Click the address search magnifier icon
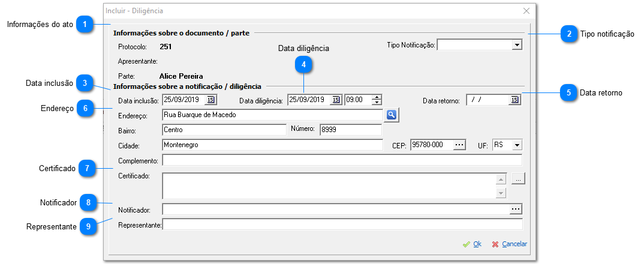 coord(392,115)
